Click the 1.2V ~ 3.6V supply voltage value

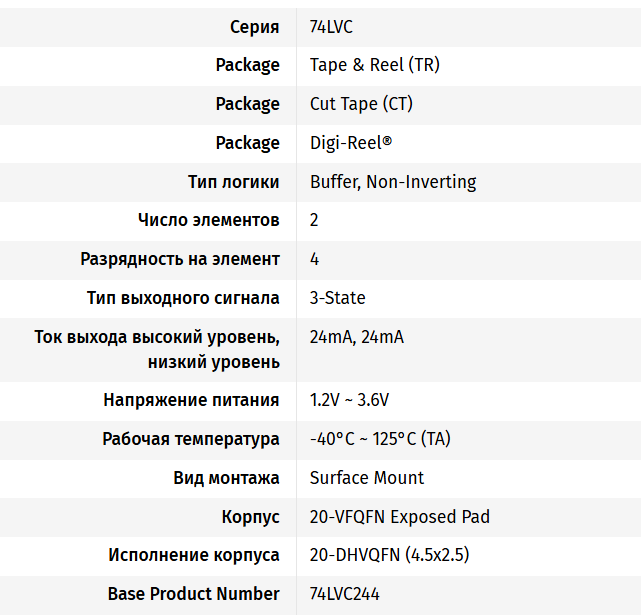click(349, 400)
